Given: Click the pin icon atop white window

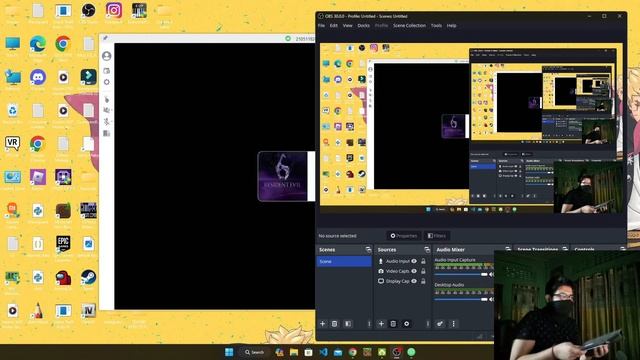Looking at the screenshot, I should click(x=105, y=38).
